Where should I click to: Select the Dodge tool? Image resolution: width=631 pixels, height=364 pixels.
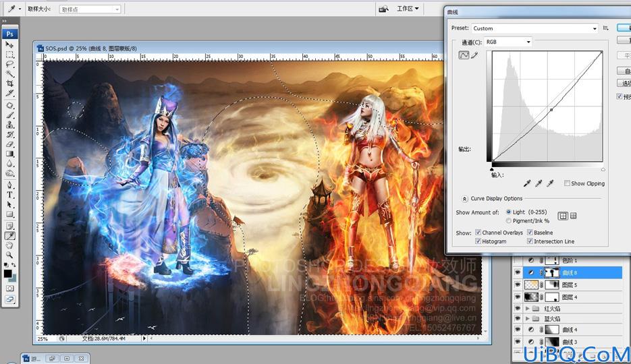(9, 173)
